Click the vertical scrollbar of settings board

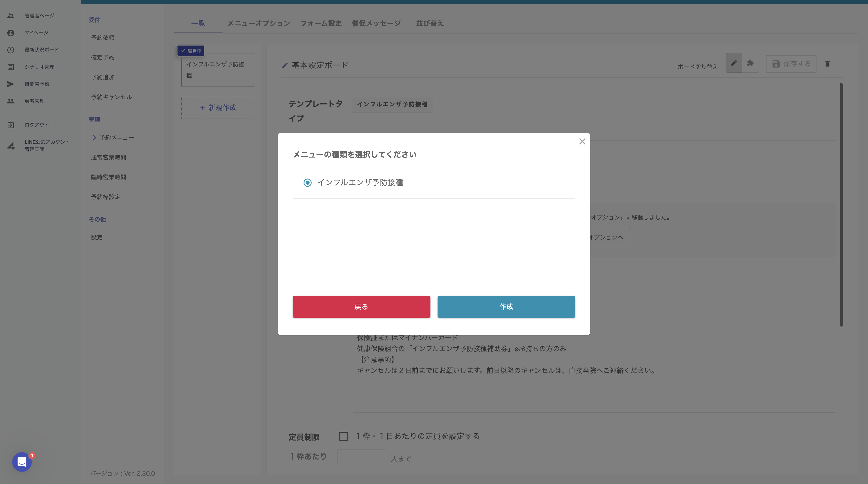click(841, 205)
